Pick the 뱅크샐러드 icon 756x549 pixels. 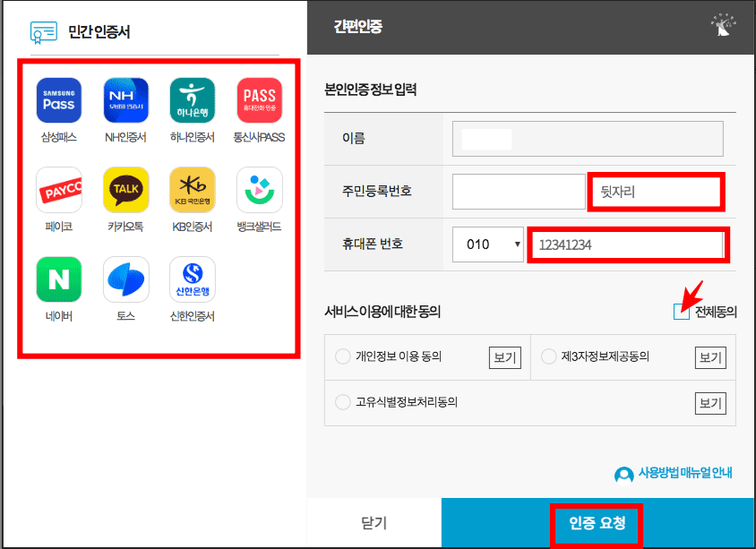coord(260,190)
